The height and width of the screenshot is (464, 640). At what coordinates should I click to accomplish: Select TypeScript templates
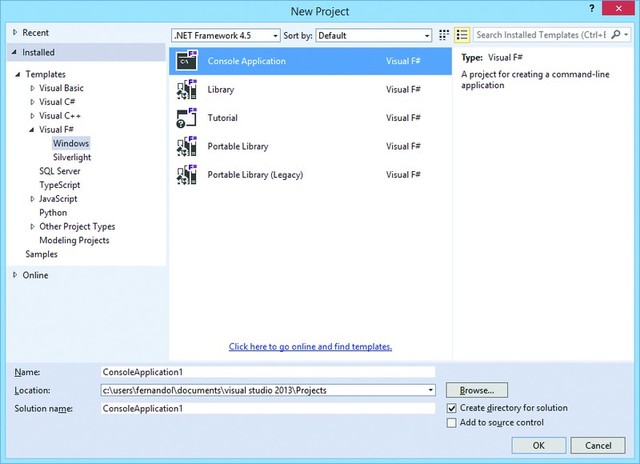coord(60,185)
